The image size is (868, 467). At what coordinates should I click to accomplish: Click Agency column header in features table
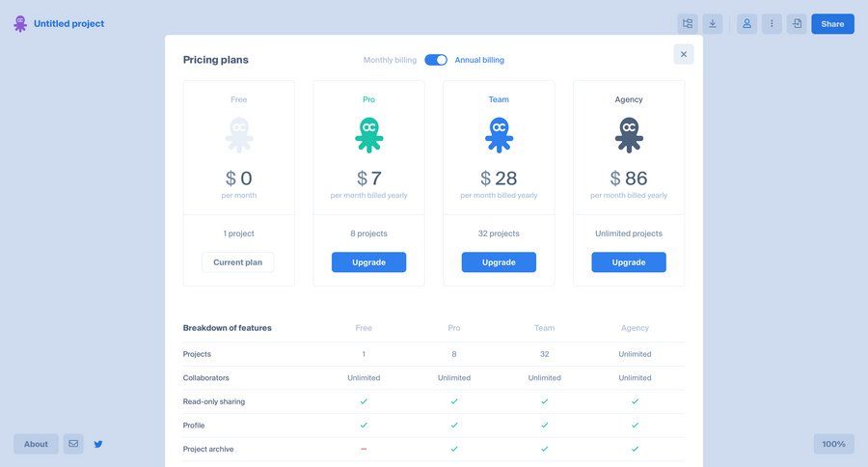[x=635, y=328]
